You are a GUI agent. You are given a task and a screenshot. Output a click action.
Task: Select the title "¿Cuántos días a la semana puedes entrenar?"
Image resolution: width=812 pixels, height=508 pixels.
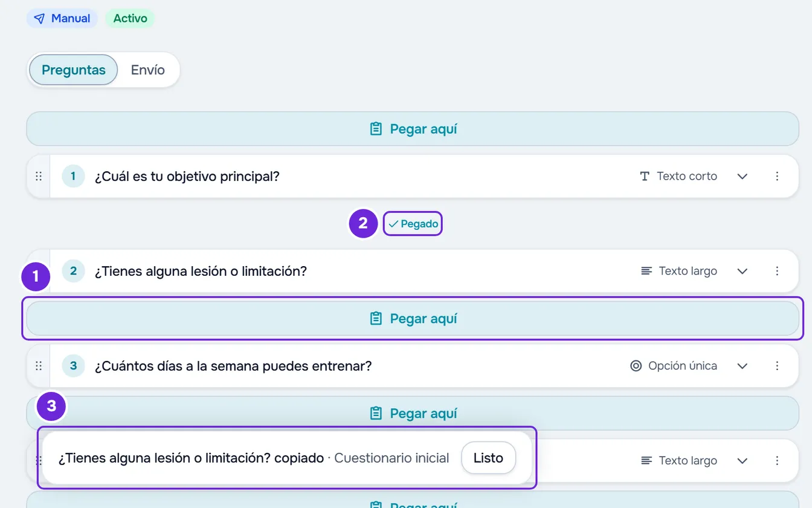tap(233, 366)
